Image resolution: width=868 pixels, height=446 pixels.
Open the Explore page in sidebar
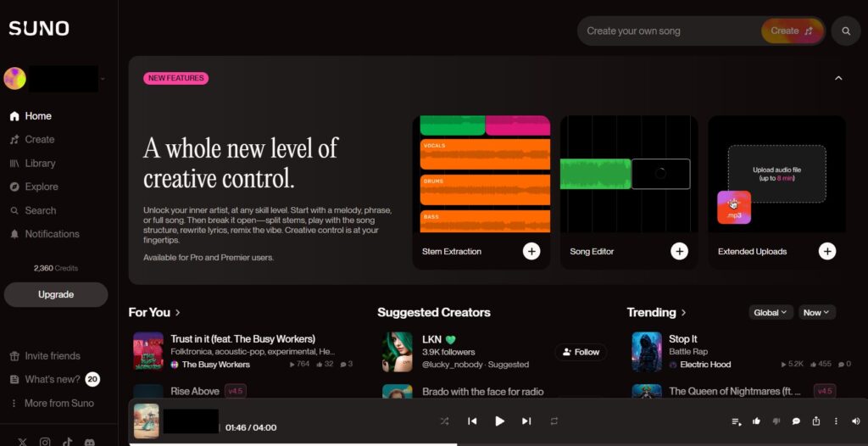tap(34, 187)
